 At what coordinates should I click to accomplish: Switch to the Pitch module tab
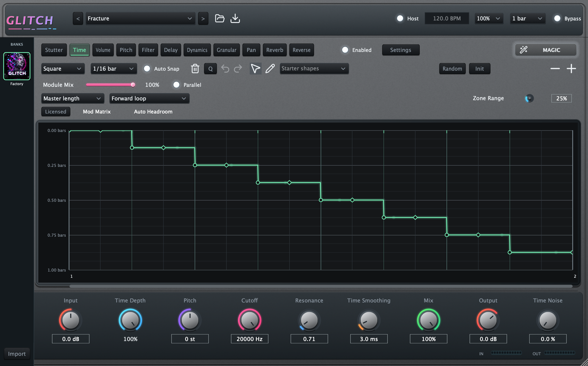[x=126, y=50]
